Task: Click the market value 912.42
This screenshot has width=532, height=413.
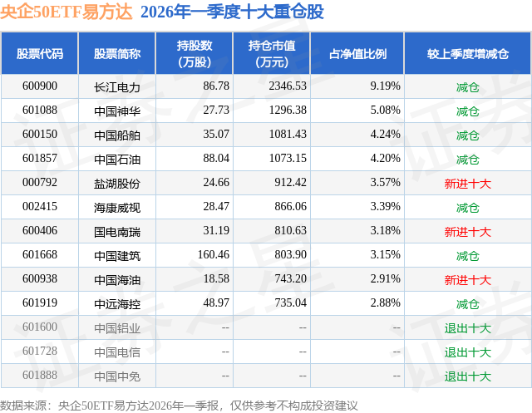Action: tap(290, 183)
